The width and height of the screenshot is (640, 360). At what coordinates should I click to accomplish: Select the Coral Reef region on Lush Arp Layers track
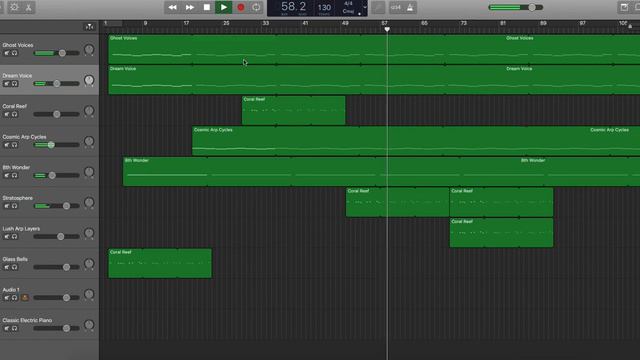[502, 233]
